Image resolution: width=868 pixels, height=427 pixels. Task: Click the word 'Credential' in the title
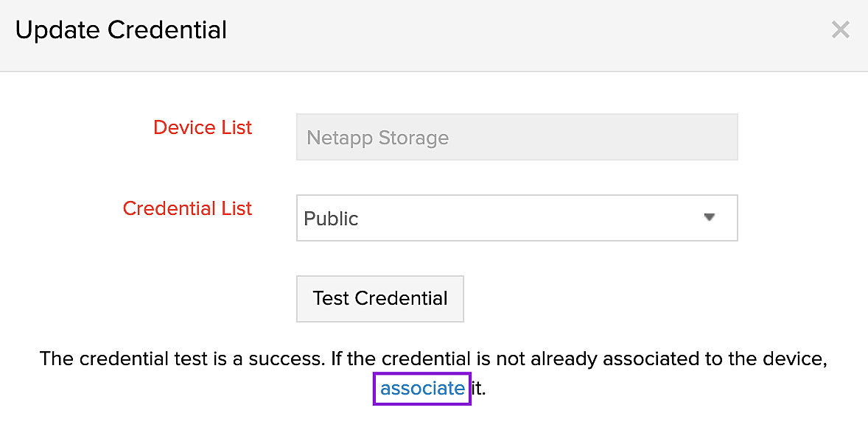(x=167, y=30)
